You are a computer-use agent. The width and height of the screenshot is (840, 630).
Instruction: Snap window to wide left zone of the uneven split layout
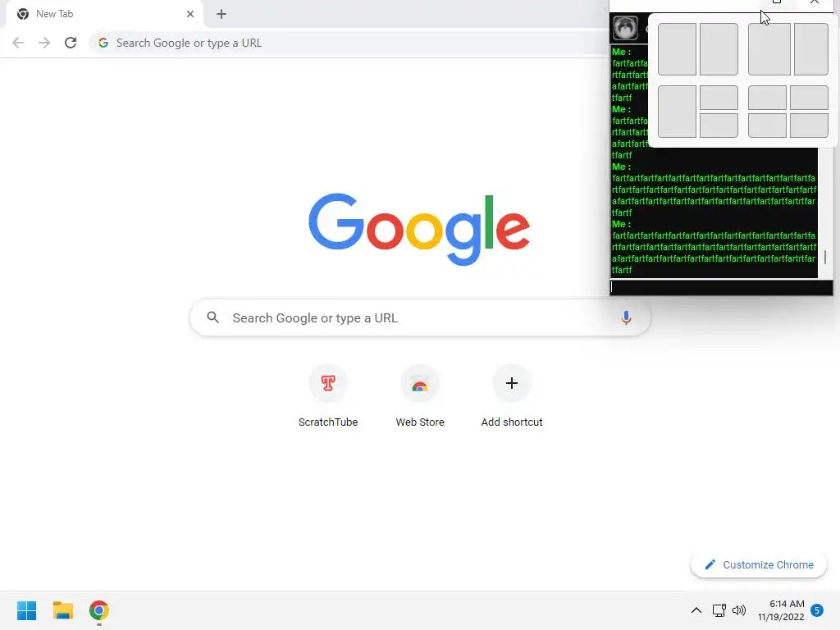coord(769,49)
